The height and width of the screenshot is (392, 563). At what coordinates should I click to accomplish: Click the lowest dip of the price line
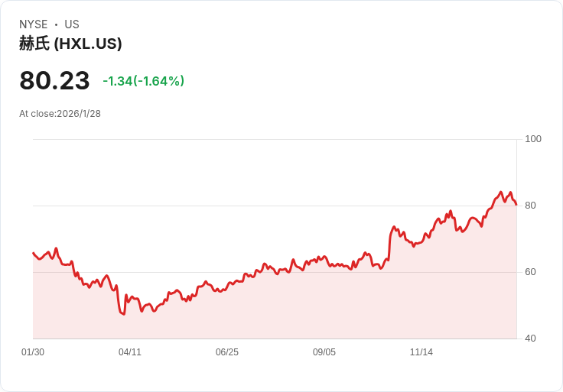pyautogui.click(x=123, y=314)
